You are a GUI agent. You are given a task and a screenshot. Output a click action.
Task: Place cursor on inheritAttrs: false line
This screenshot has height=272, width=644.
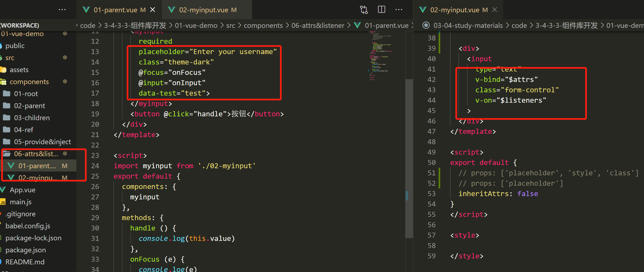click(x=498, y=194)
